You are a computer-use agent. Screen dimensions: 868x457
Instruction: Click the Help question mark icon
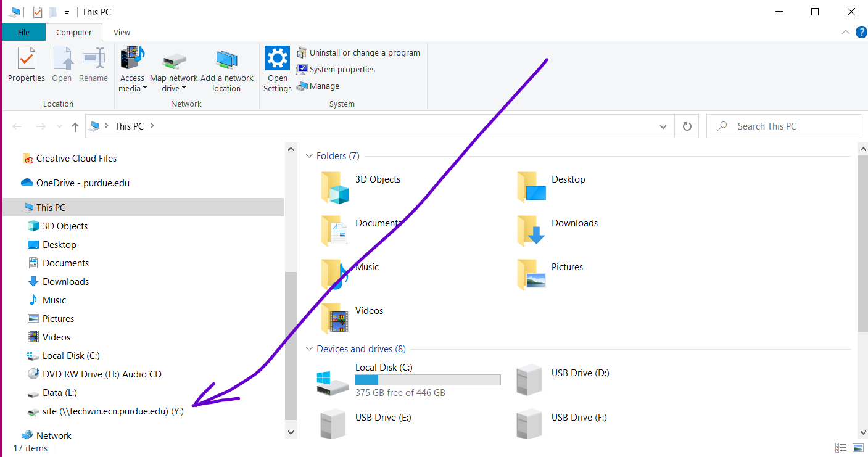pyautogui.click(x=861, y=32)
